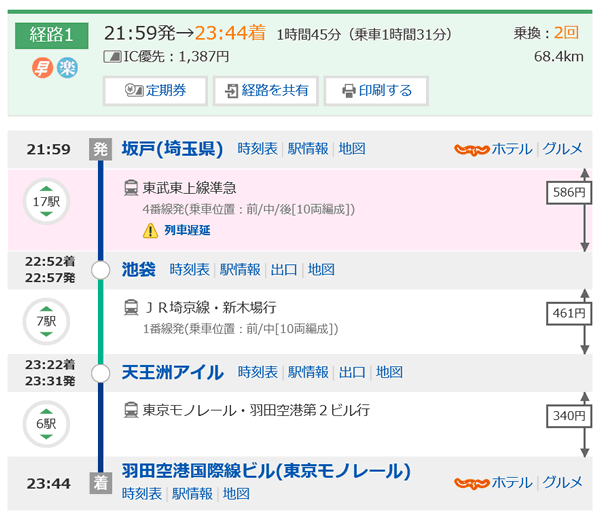
Task: Click the 楽 (easy) route badge icon
Action: [x=66, y=69]
